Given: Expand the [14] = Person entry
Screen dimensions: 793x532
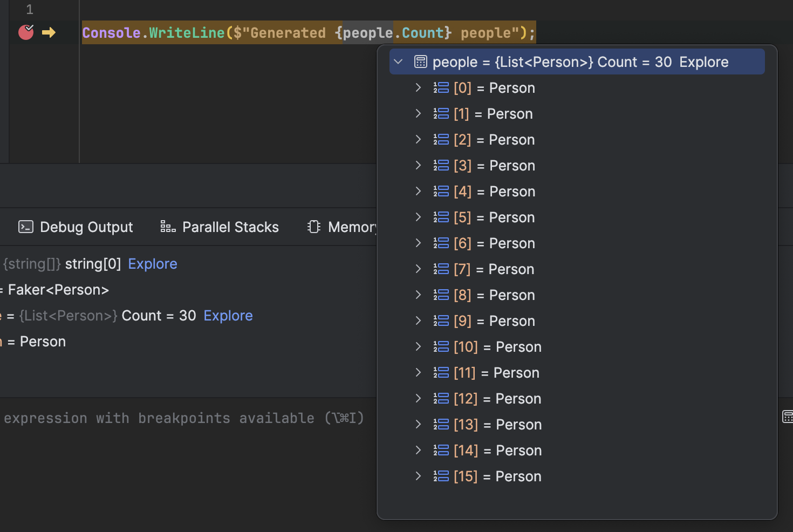Looking at the screenshot, I should [x=418, y=451].
